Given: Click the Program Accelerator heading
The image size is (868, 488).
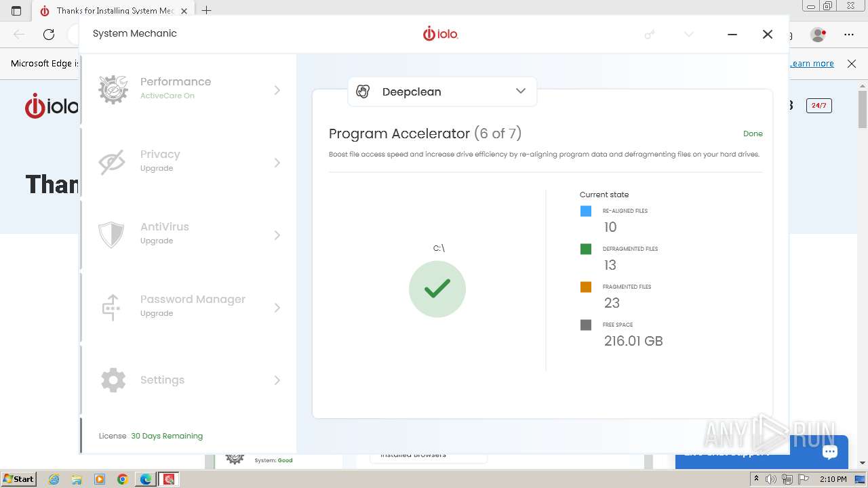Looking at the screenshot, I should point(425,134).
